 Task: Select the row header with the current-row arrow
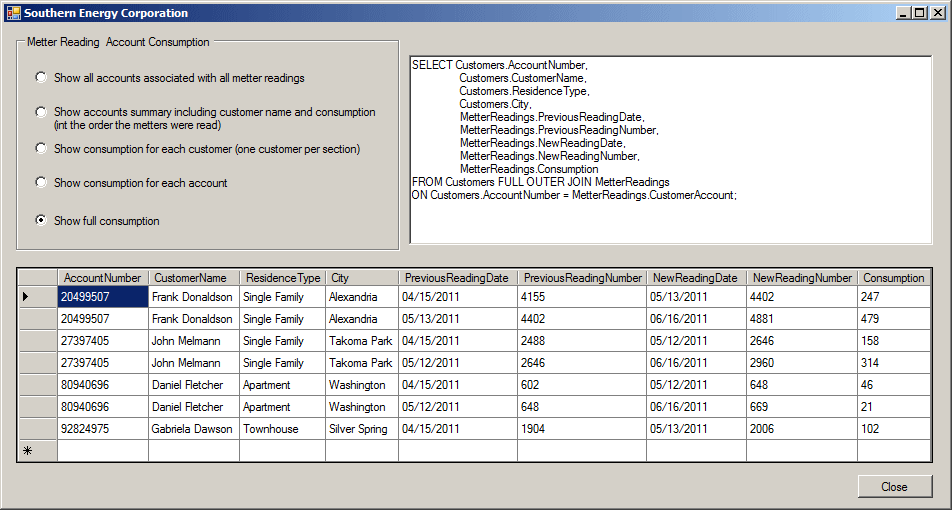(x=38, y=297)
